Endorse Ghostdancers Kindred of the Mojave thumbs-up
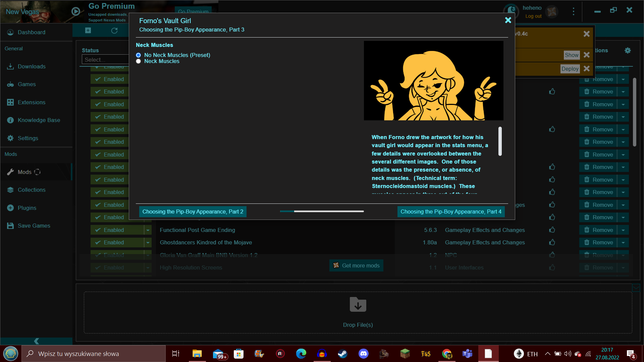644x362 pixels. point(552,242)
